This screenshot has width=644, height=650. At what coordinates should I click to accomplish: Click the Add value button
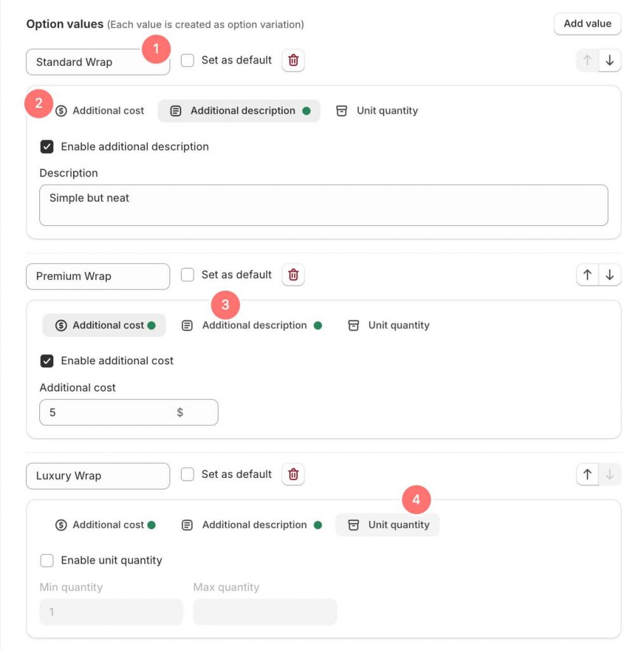587,23
